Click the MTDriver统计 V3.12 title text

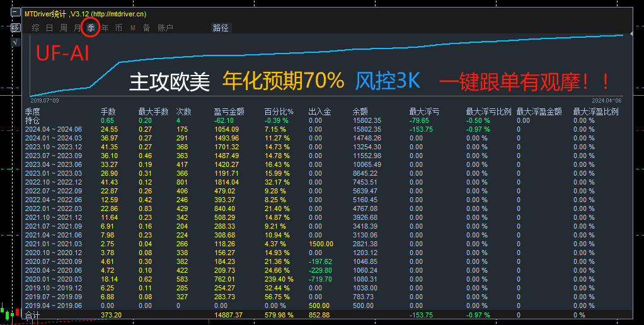(x=86, y=14)
